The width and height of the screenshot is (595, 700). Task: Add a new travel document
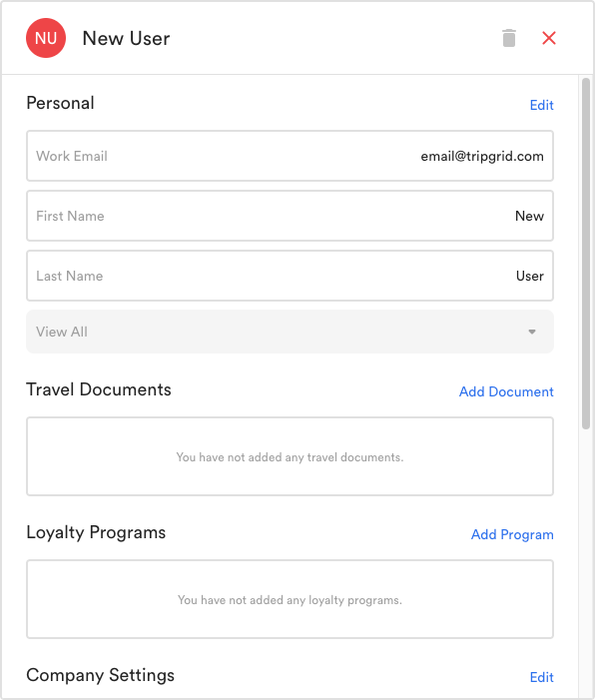(x=506, y=391)
